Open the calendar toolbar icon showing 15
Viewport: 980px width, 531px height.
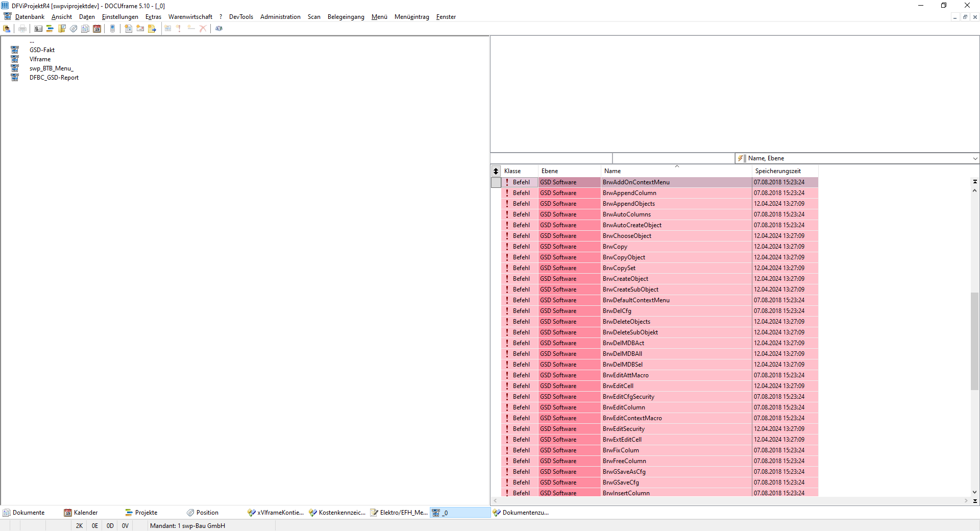(97, 29)
